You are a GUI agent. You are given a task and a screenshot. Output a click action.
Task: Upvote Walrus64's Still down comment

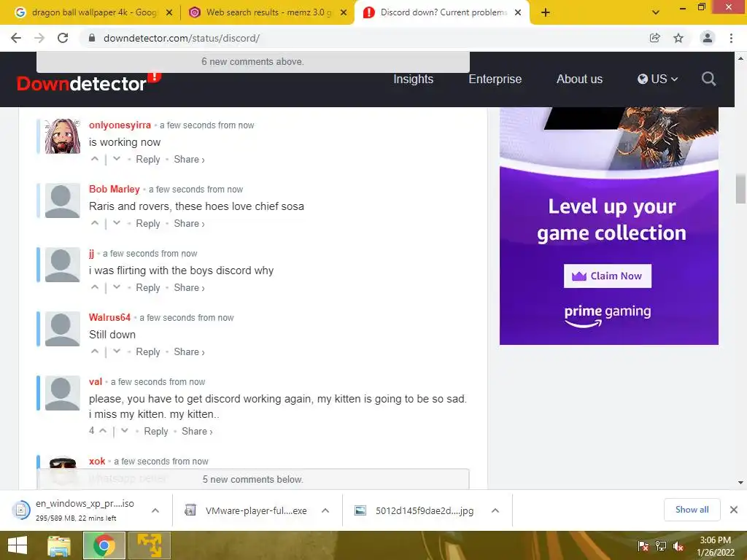[x=95, y=352]
